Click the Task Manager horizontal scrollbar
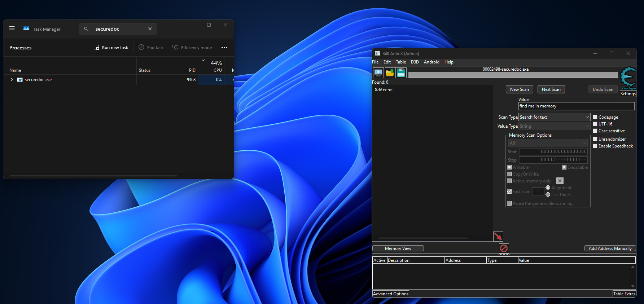The height and width of the screenshot is (304, 644). [x=94, y=176]
